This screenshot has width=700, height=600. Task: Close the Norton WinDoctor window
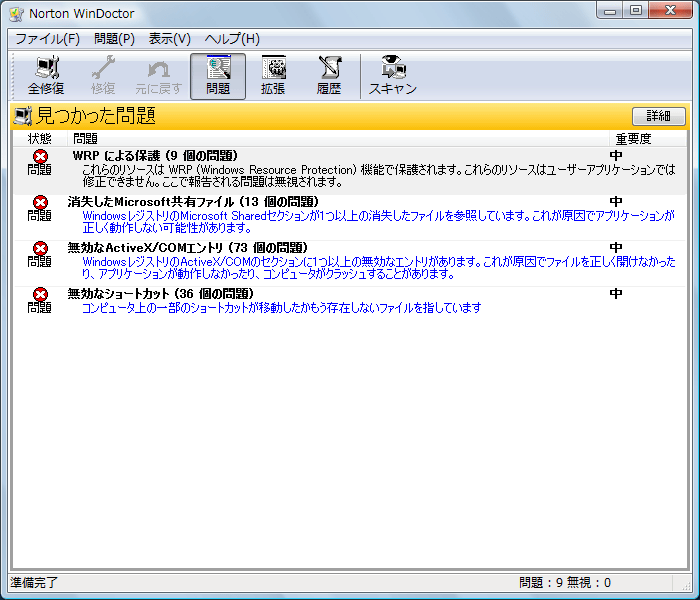[x=671, y=10]
